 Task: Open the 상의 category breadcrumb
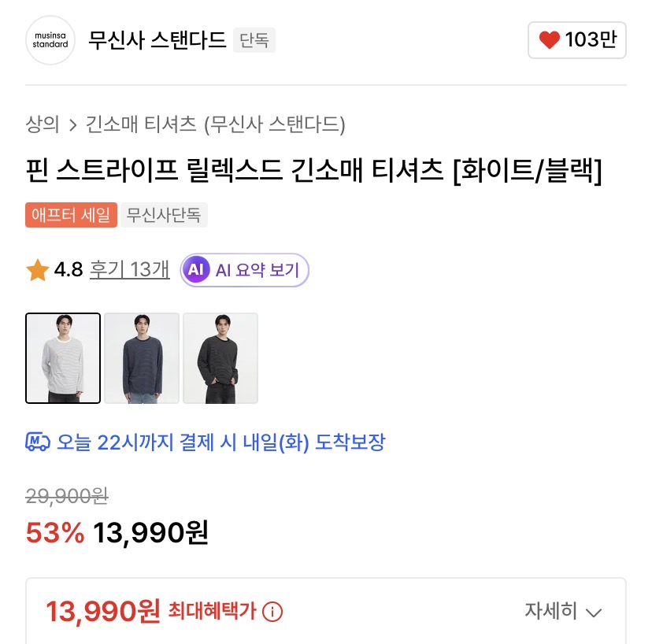pyautogui.click(x=43, y=124)
